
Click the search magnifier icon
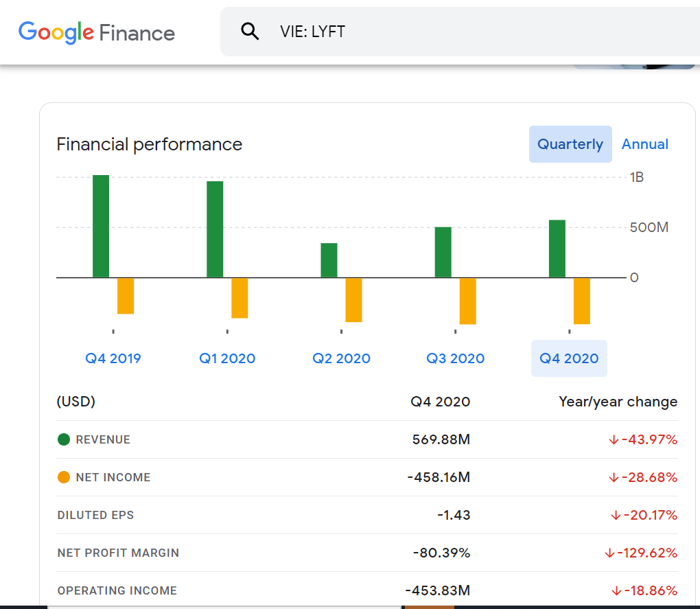pos(250,32)
